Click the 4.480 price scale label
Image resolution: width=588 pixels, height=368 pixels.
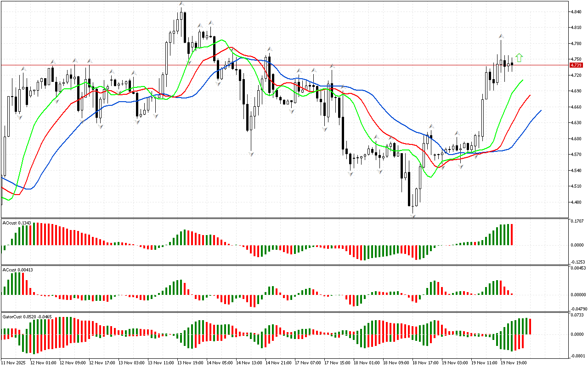tap(576, 202)
